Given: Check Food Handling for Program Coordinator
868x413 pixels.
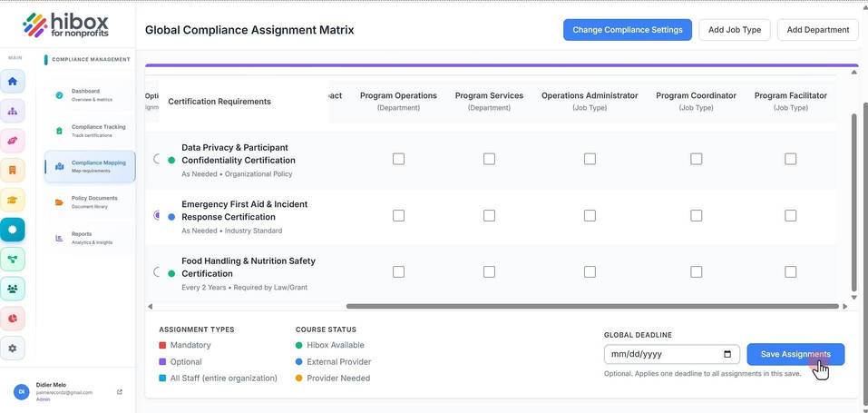Looking at the screenshot, I should click(x=697, y=272).
